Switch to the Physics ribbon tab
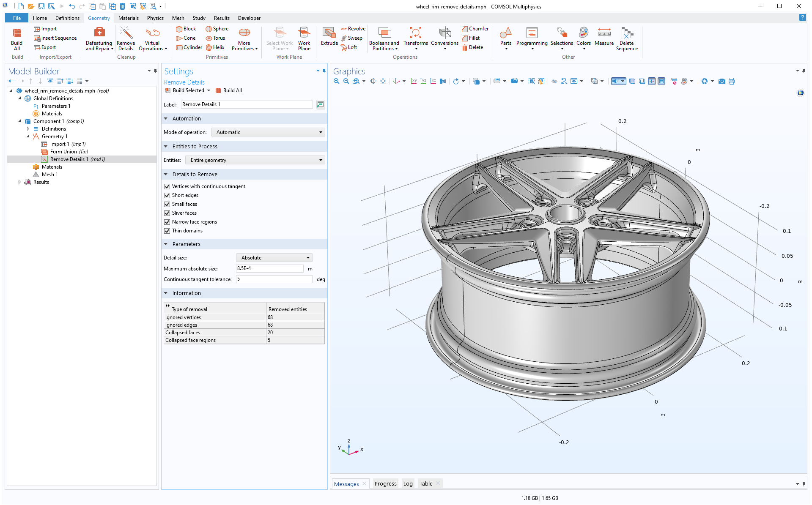This screenshot has height=505, width=812. tap(155, 18)
